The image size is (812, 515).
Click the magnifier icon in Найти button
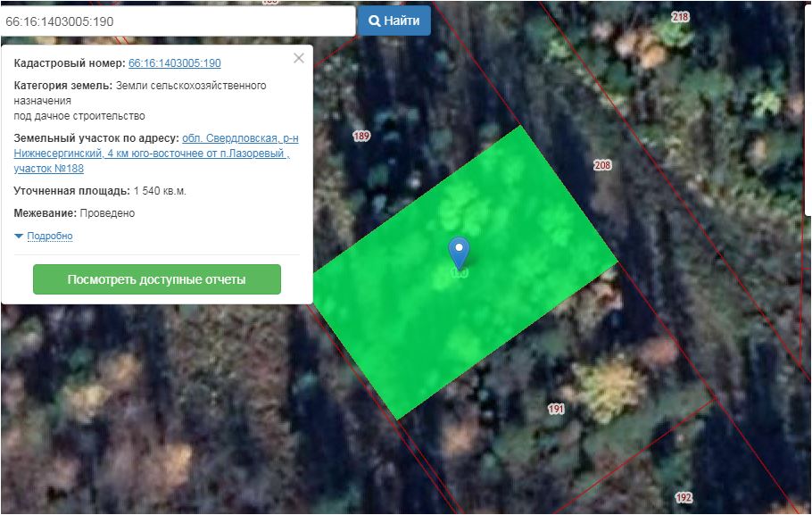(x=374, y=21)
